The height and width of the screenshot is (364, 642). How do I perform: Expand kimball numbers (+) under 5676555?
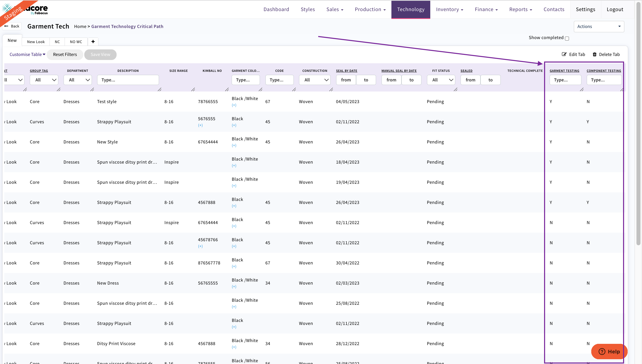pos(200,125)
